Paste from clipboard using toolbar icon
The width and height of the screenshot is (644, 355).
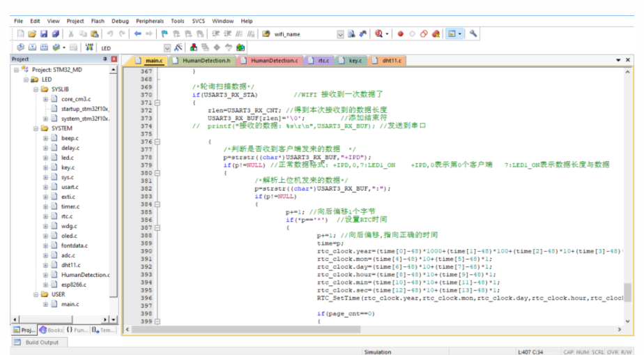(x=95, y=34)
